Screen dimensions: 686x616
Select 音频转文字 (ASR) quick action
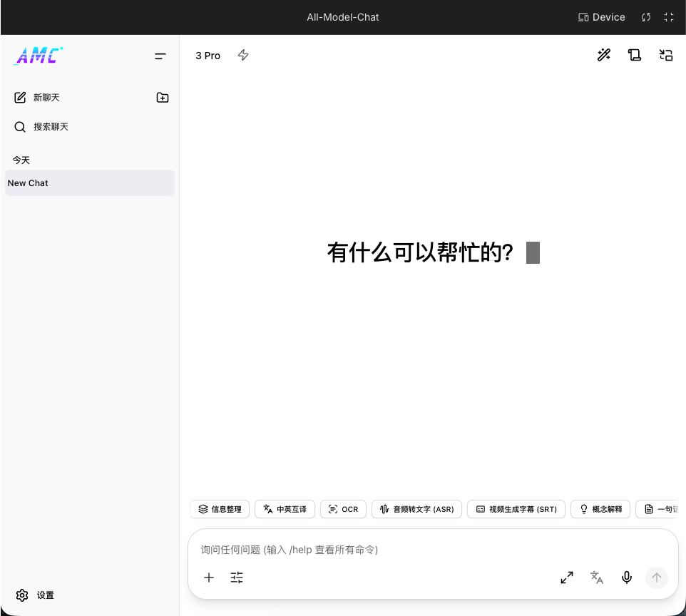(417, 509)
